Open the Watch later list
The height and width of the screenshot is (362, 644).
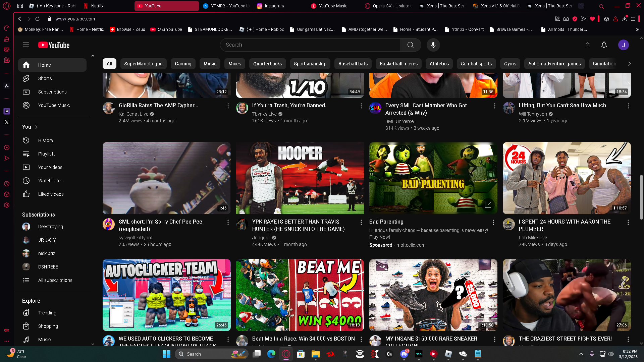tap(52, 181)
